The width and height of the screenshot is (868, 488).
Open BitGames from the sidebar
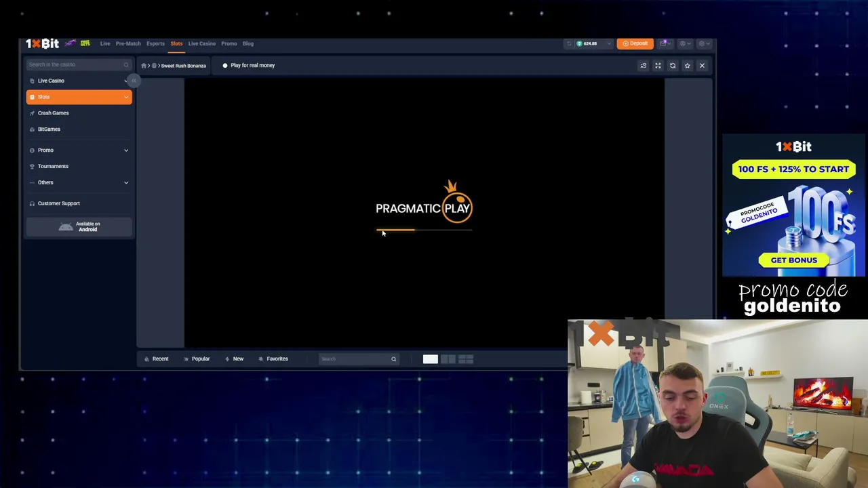(x=49, y=129)
